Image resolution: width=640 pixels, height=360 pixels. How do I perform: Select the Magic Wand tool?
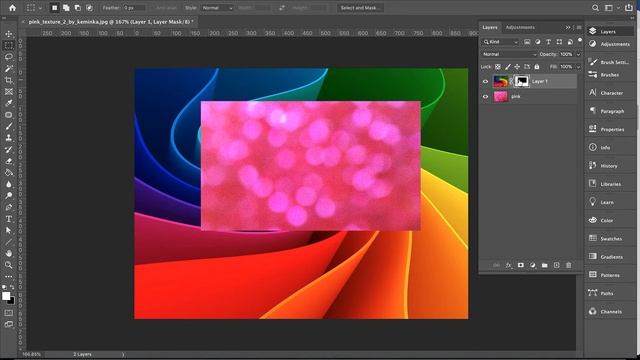(9, 69)
